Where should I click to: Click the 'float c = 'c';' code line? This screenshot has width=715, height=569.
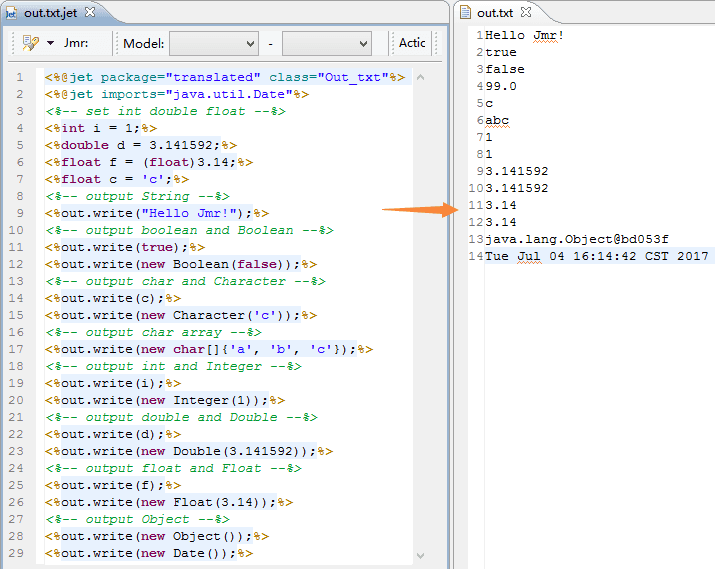point(117,179)
